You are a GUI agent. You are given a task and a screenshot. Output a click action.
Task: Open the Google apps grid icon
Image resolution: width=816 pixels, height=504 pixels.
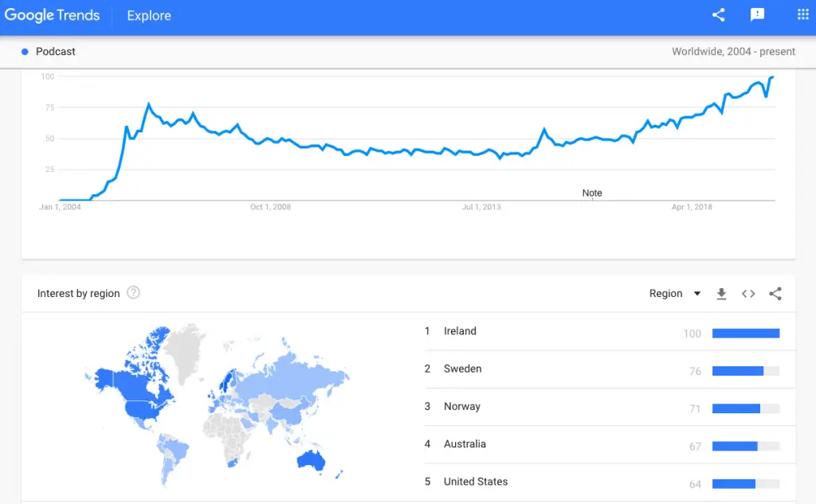click(802, 14)
